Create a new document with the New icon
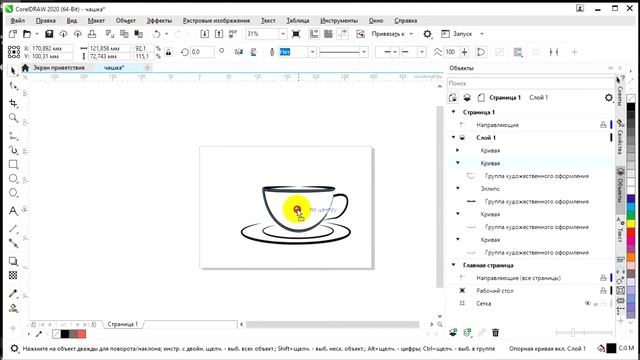 pos(13,34)
